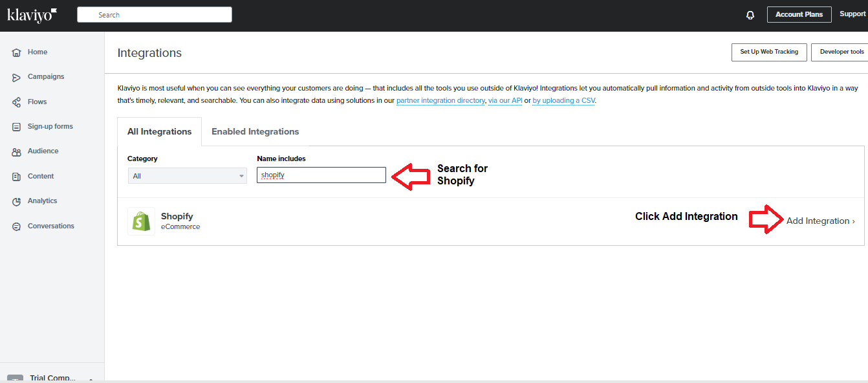The image size is (868, 383).
Task: Click the Content sidebar icon
Action: coord(17,177)
